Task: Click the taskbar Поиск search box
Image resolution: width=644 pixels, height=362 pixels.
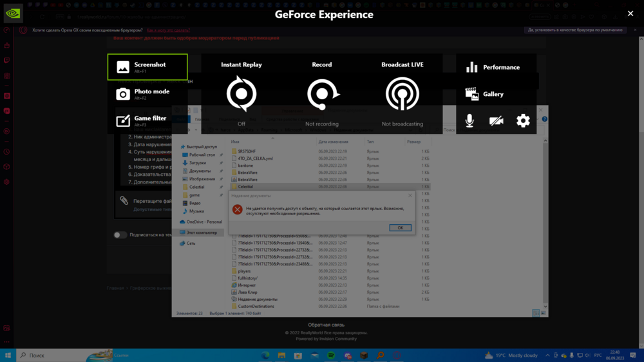Action: tap(64, 356)
